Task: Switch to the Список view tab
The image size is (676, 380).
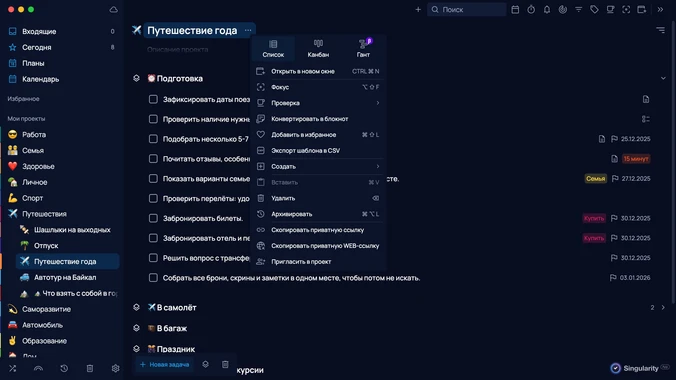Action: (x=273, y=49)
